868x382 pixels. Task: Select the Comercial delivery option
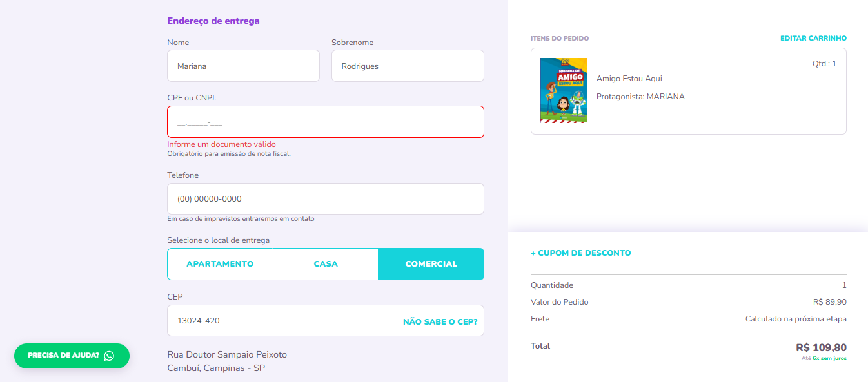(431, 264)
